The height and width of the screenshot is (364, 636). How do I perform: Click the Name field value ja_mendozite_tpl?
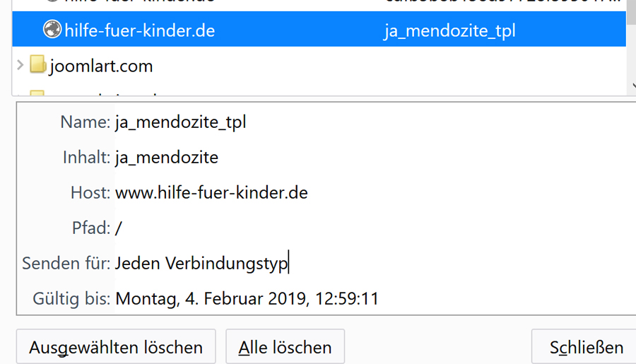click(181, 122)
